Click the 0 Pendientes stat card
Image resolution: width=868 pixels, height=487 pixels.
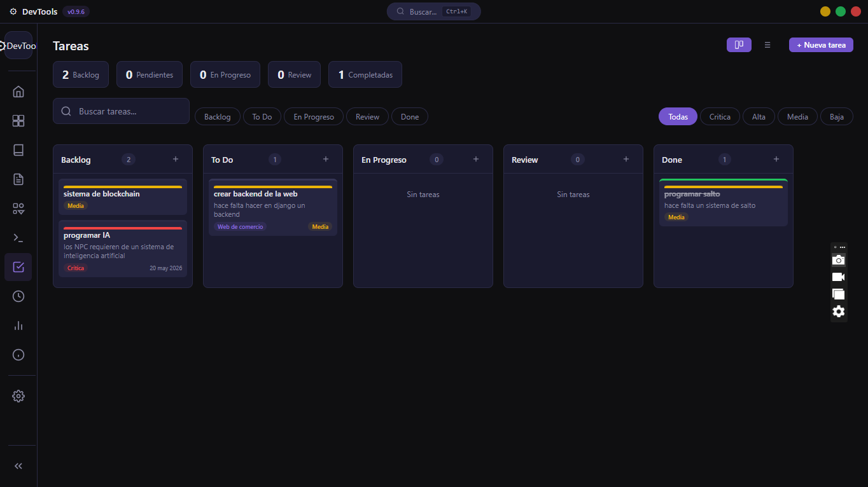tap(150, 74)
